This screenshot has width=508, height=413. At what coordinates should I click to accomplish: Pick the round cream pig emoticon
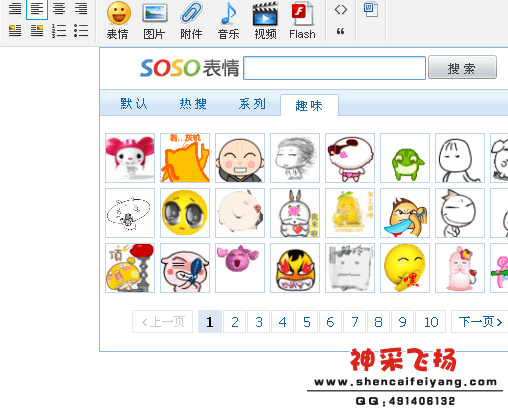tap(240, 213)
